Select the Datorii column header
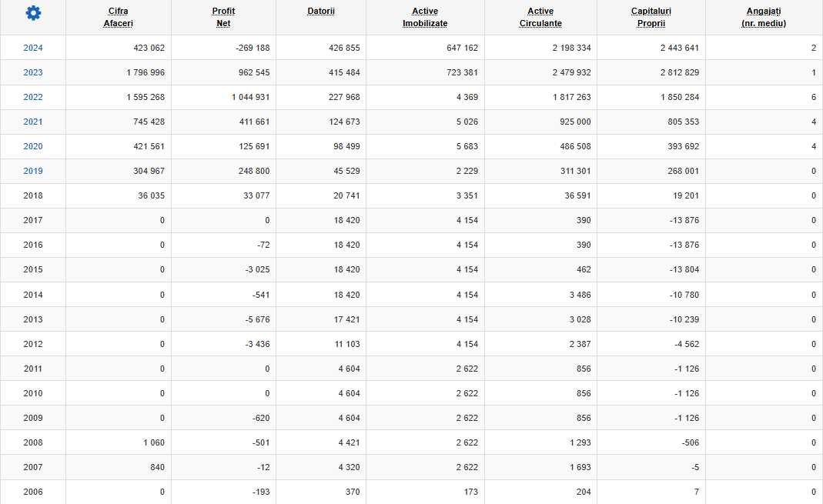This screenshot has height=504, width=823. pos(321,11)
